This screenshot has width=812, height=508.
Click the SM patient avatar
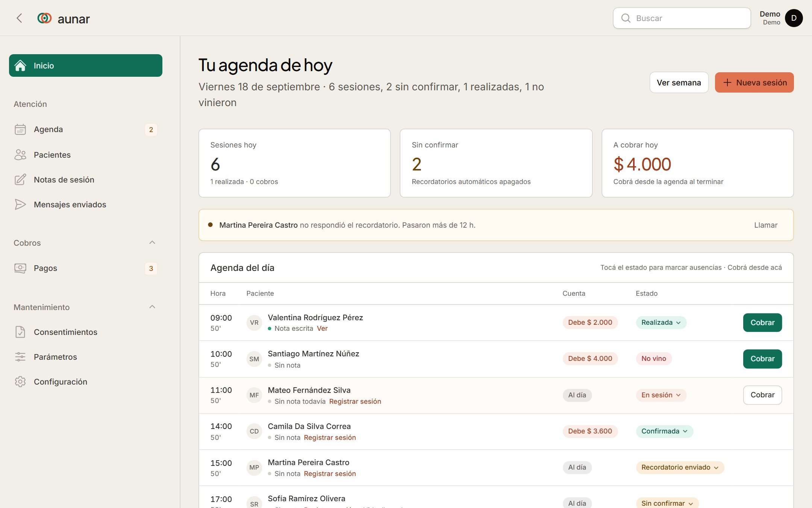[x=254, y=359]
